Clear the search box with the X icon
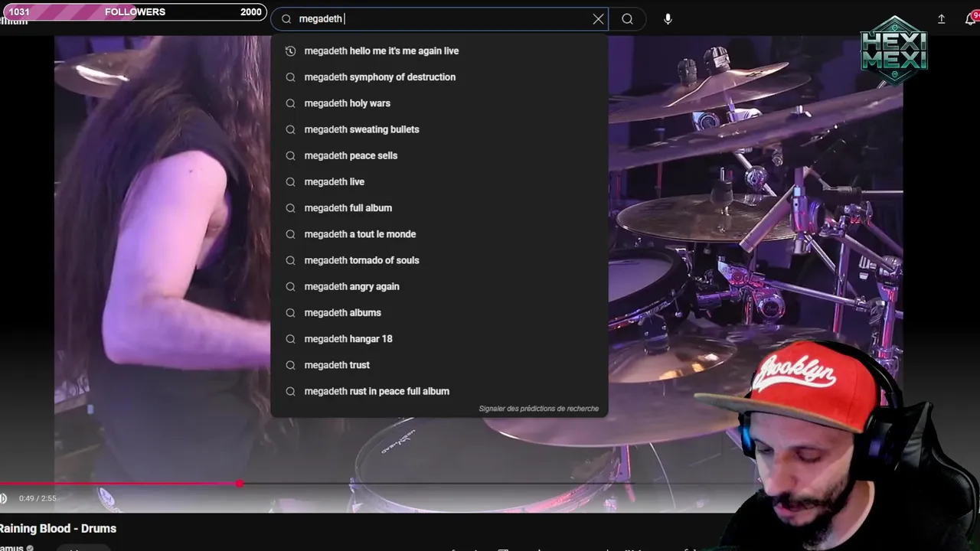 click(598, 19)
